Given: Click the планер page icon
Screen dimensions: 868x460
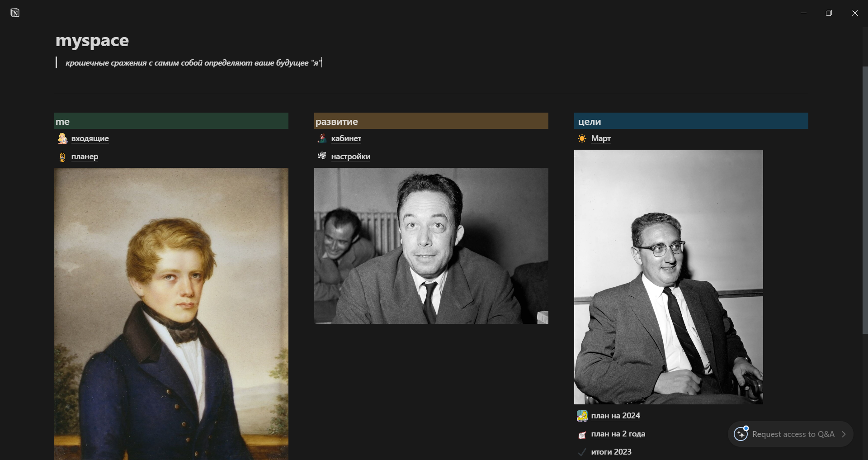Looking at the screenshot, I should click(x=62, y=157).
